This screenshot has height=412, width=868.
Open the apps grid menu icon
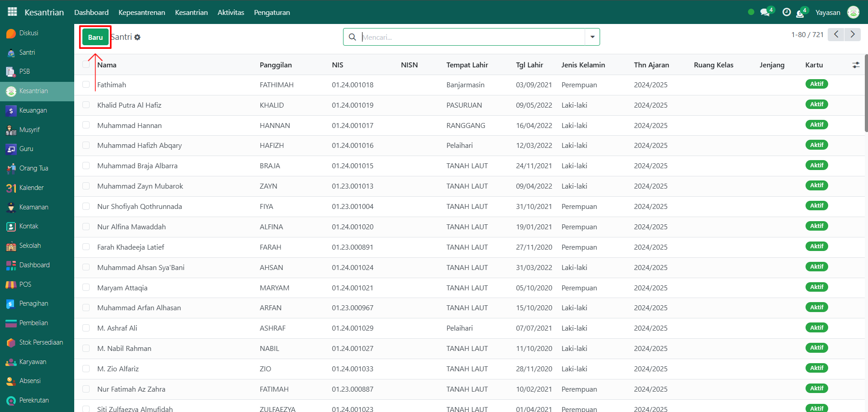[x=12, y=12]
